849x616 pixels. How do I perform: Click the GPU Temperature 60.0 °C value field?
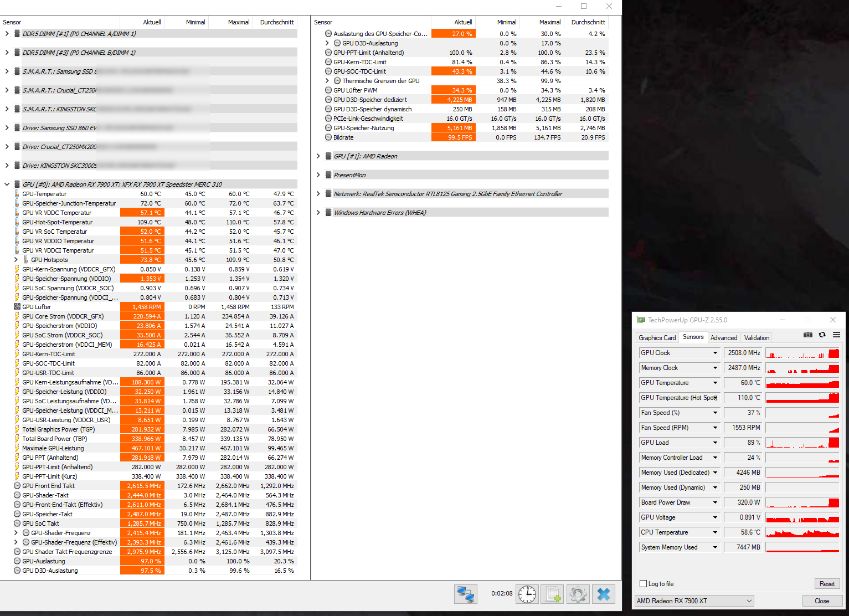tap(743, 383)
